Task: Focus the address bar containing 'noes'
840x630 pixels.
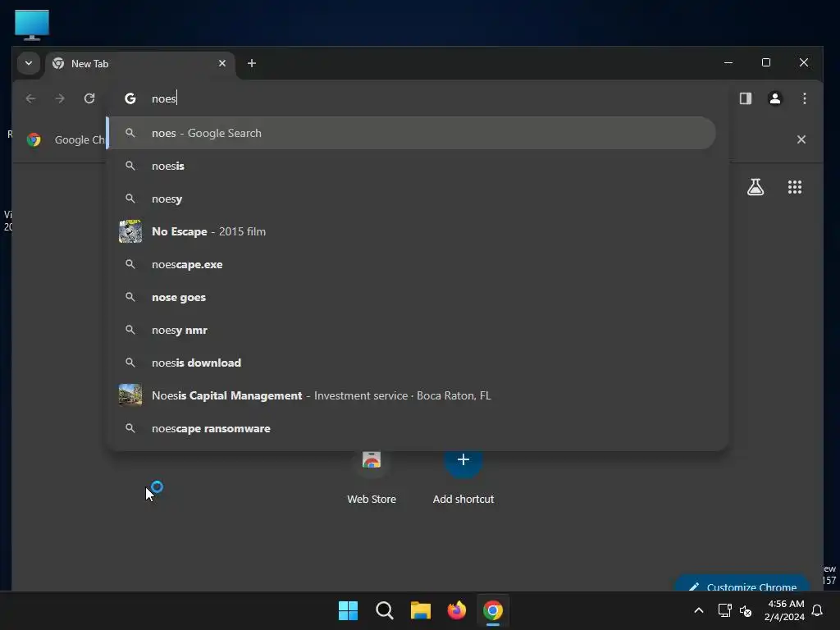Action: pyautogui.click(x=418, y=98)
